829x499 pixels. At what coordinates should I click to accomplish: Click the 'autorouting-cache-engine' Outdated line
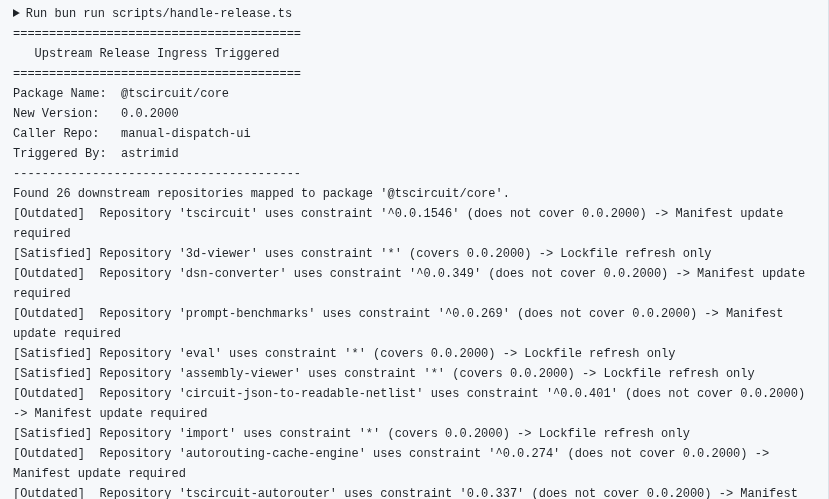(391, 463)
